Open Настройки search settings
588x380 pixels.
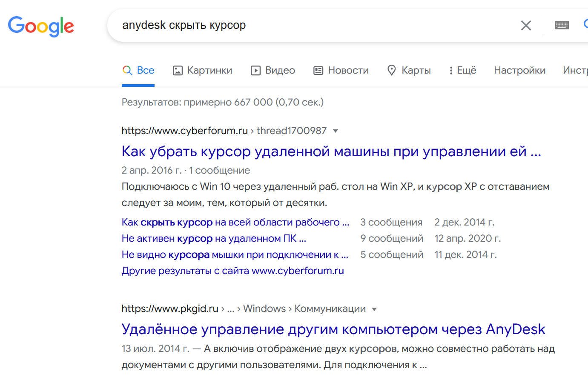(x=519, y=70)
